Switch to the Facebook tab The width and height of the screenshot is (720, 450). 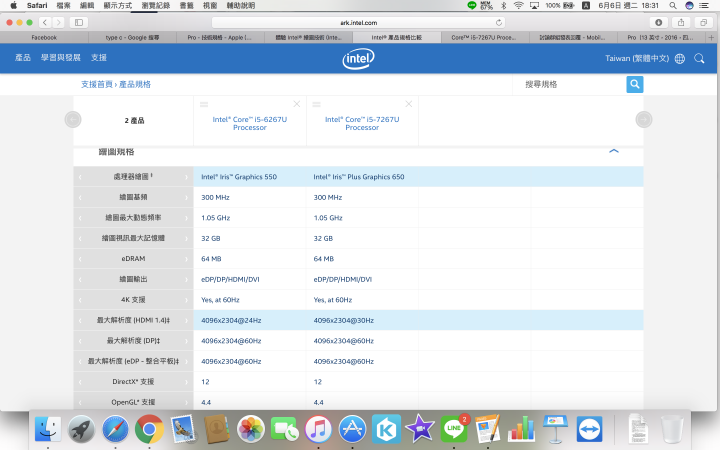[44, 38]
